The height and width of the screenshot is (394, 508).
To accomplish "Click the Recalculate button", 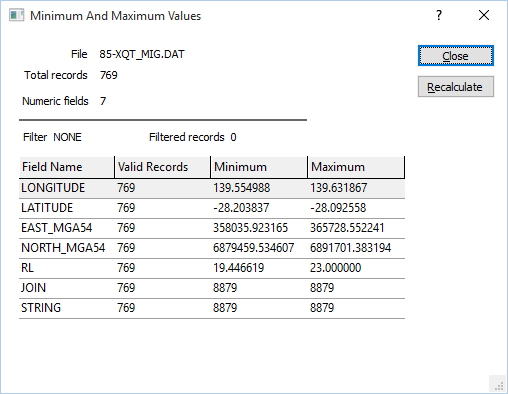I will (456, 87).
